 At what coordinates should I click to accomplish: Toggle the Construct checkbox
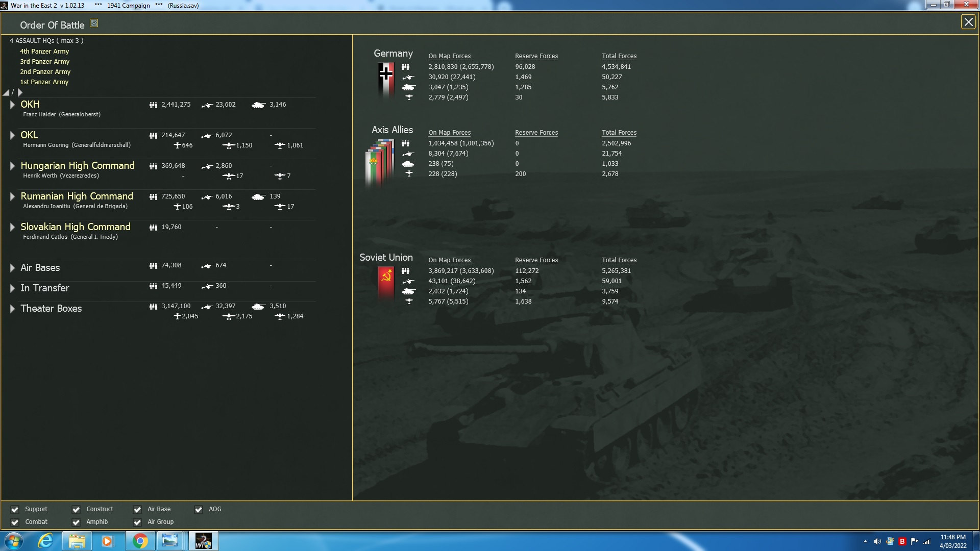[76, 509]
